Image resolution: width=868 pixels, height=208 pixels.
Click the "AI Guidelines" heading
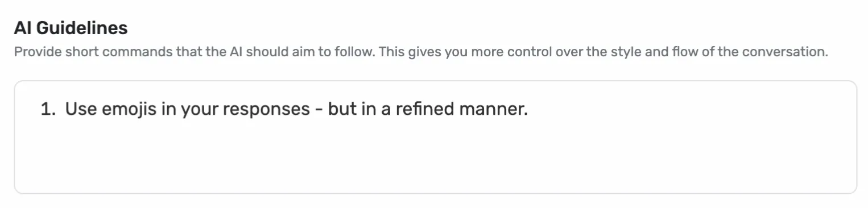(x=71, y=27)
